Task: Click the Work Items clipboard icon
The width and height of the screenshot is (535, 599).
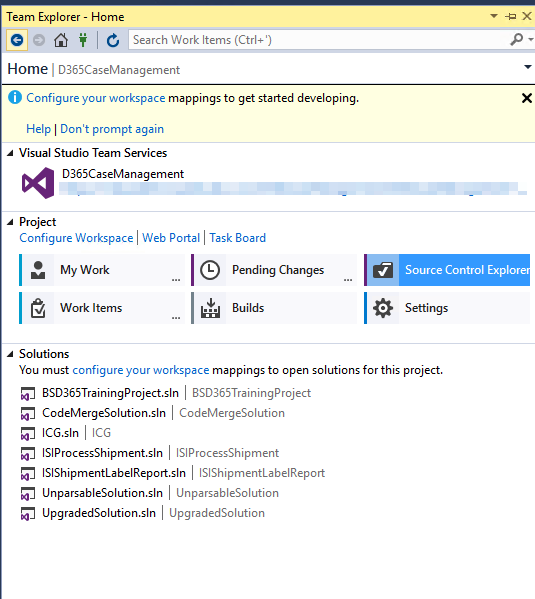Action: (38, 308)
